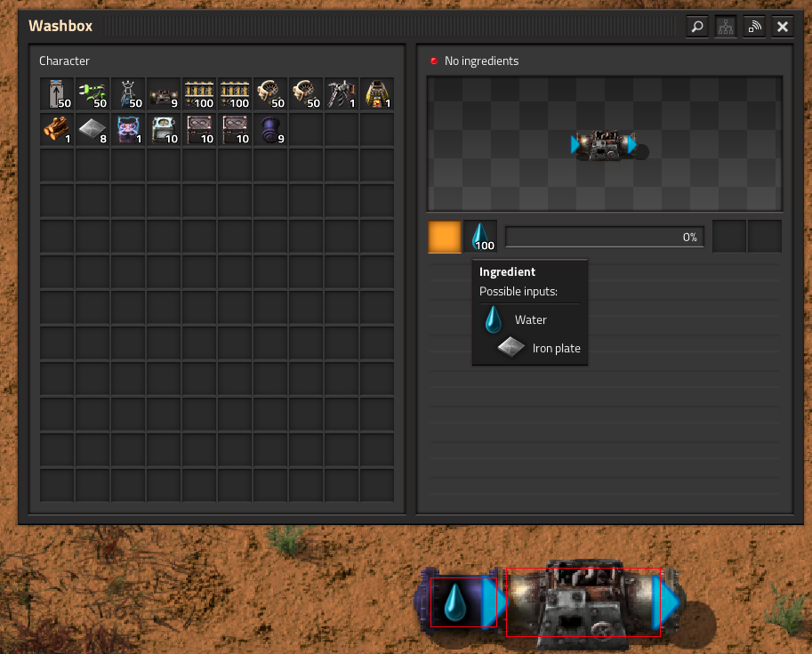Select the light blue chest stack of 10
Screen dimensions: 812x654
pos(164,130)
